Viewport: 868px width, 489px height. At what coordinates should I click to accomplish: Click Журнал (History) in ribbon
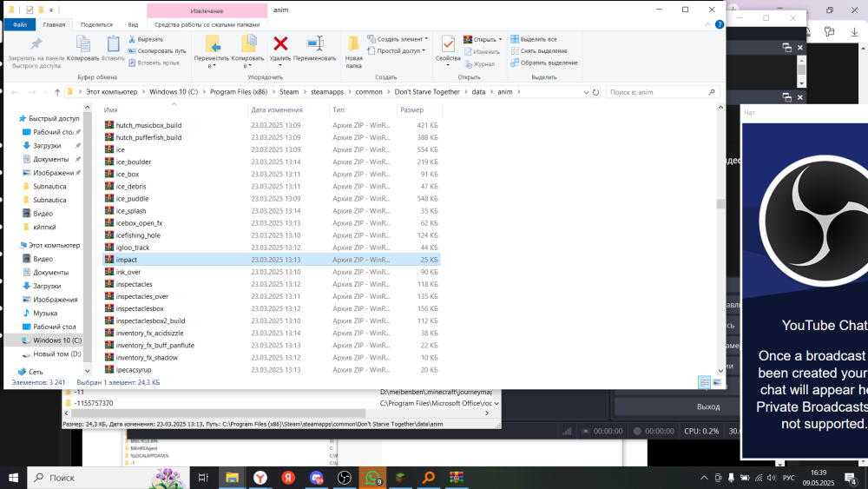tap(479, 63)
